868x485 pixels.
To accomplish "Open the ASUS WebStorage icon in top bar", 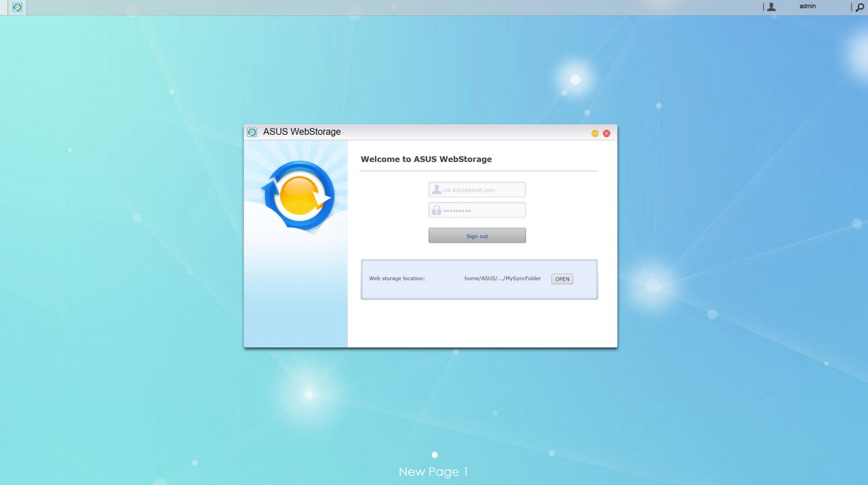I will click(18, 7).
